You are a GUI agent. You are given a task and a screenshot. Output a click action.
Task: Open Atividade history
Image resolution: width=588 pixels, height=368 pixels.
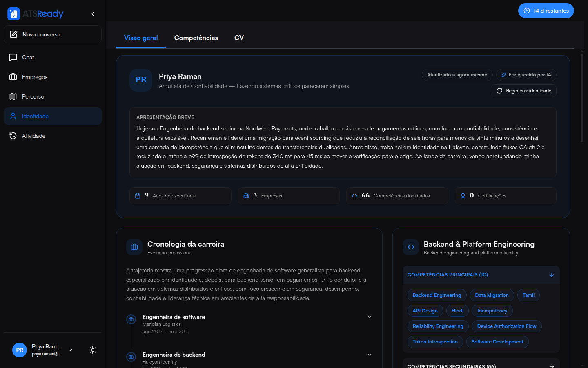(x=53, y=136)
